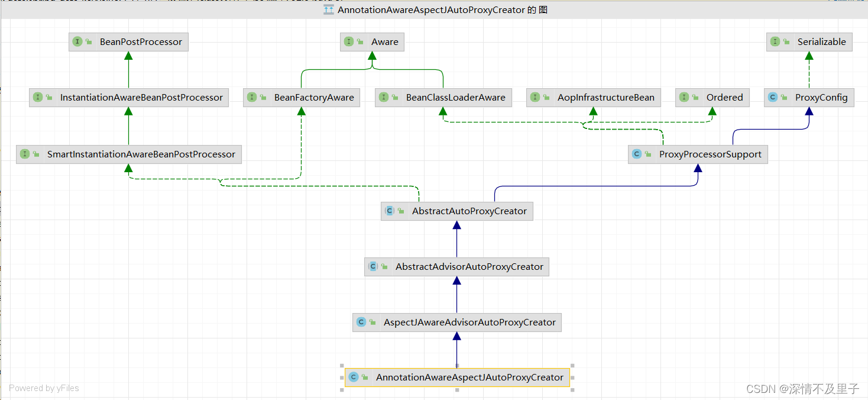Click the UML diagram icon in the title bar

tap(329, 9)
